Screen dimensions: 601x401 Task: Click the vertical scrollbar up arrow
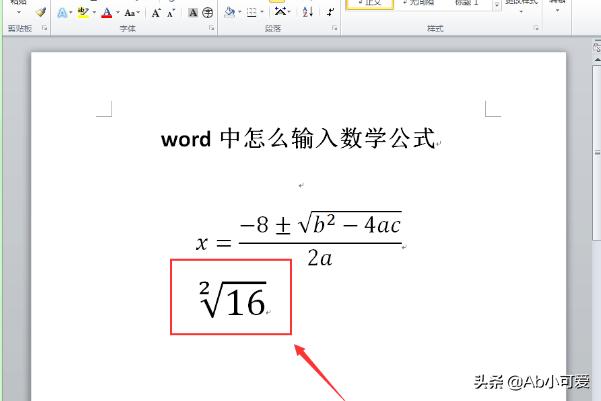pos(597,60)
